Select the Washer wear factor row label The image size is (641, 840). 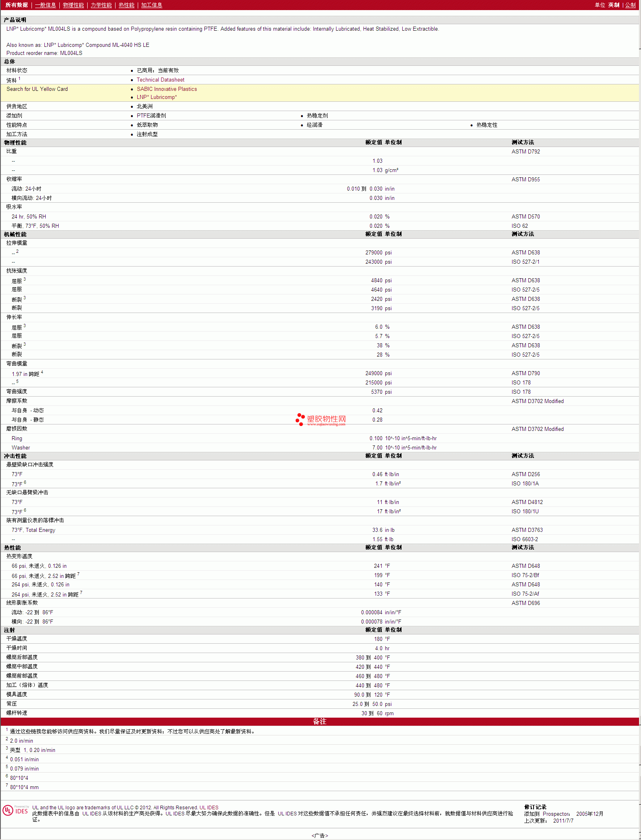[x=21, y=448]
